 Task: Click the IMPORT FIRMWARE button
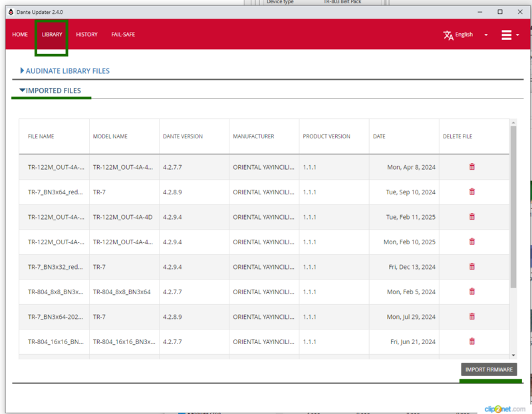click(x=490, y=369)
